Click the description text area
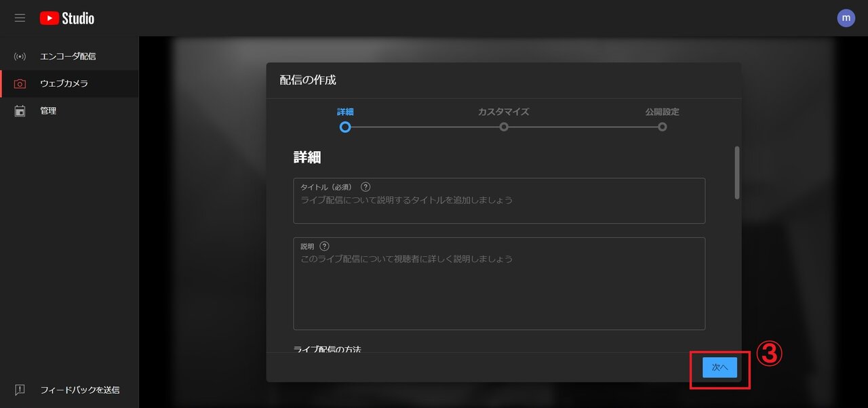The image size is (868, 408). [499, 283]
